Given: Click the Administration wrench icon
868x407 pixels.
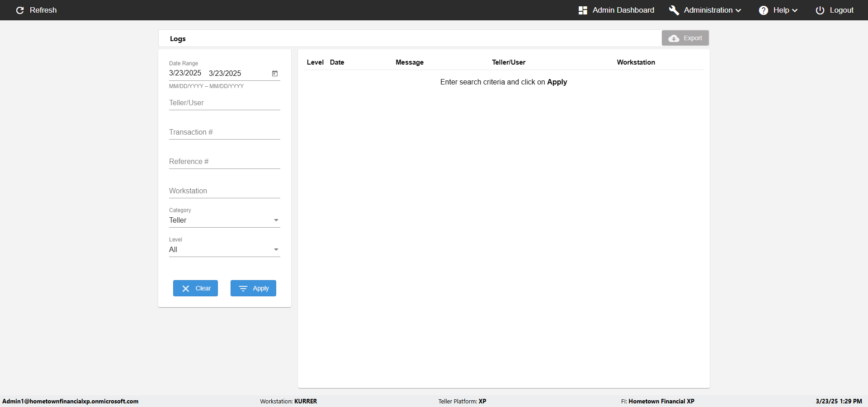Looking at the screenshot, I should [674, 10].
